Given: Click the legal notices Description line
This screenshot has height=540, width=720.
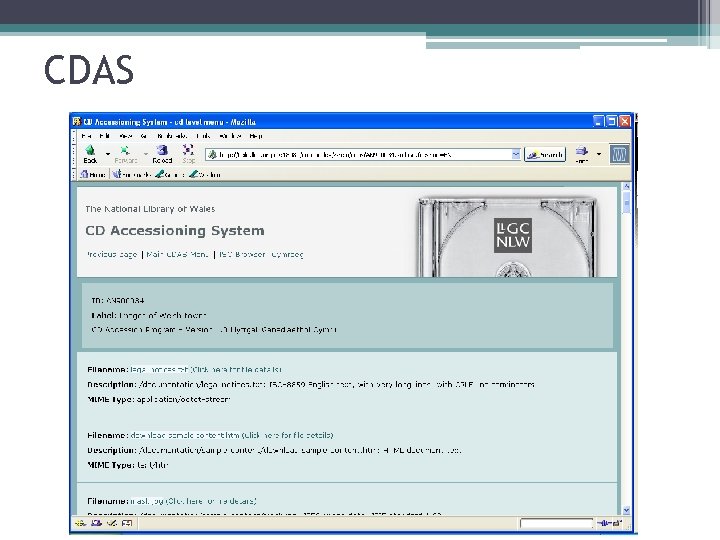Looking at the screenshot, I should (x=311, y=384).
